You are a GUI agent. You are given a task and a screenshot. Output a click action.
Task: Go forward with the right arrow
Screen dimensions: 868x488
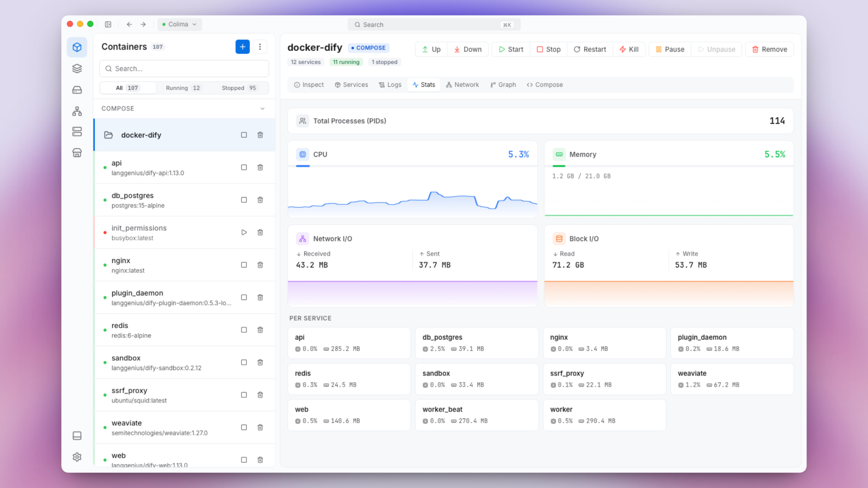[x=143, y=24]
